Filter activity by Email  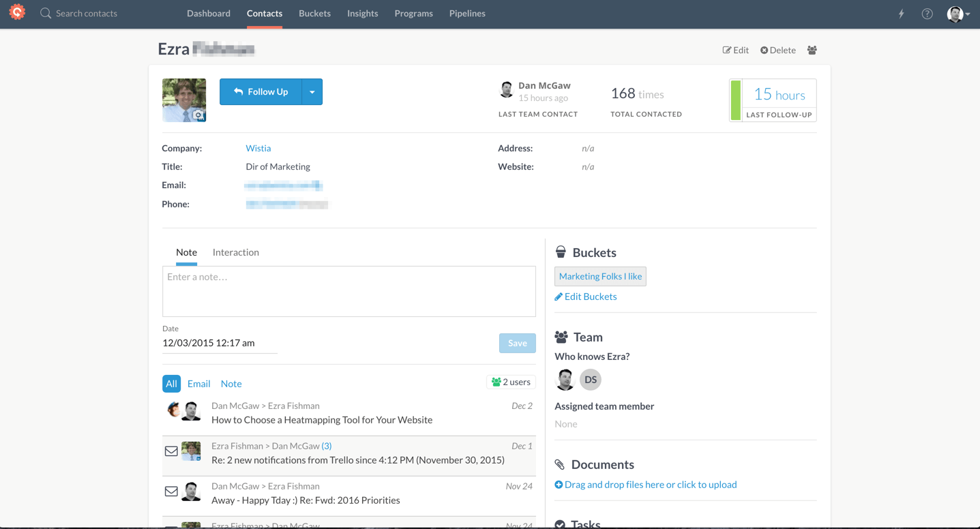pyautogui.click(x=198, y=384)
